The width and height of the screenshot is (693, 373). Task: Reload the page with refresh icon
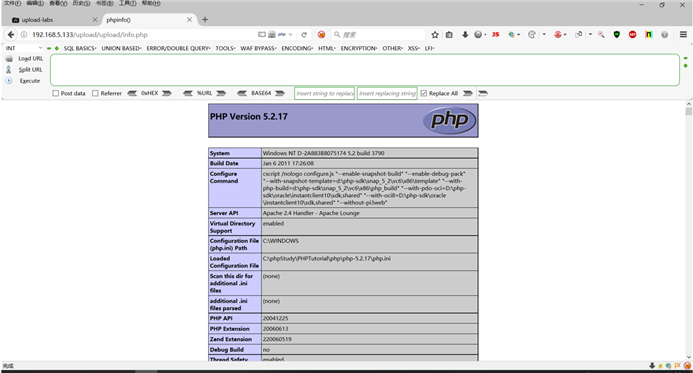tap(304, 34)
